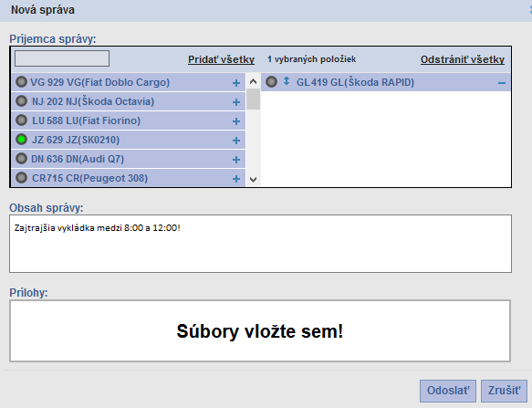Focus the recipient search input field
Viewport: 532px width, 408px height.
62,58
